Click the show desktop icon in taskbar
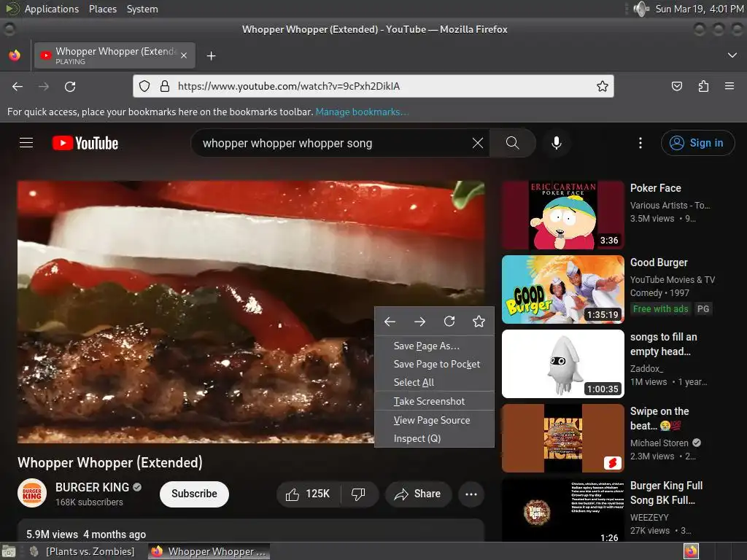747x560 pixels. pos(8,551)
